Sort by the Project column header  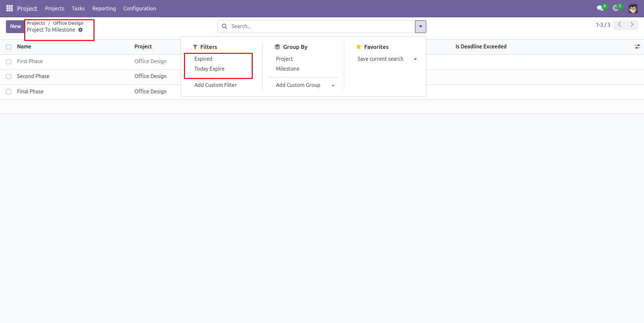point(143,46)
